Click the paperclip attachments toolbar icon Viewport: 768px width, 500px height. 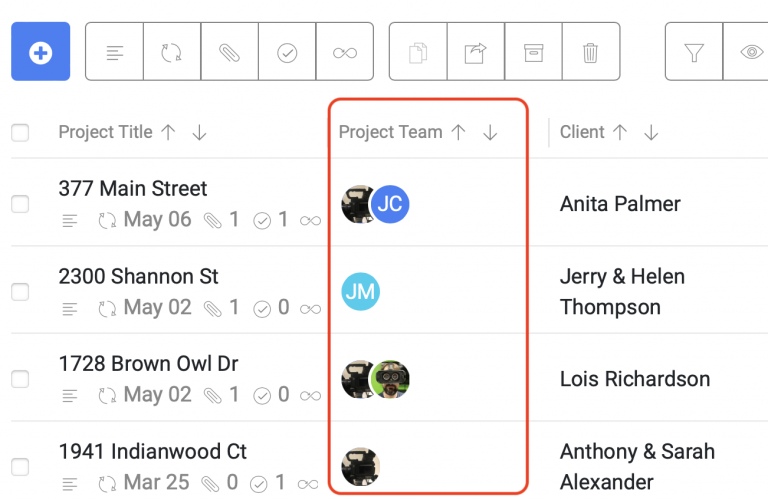[230, 52]
